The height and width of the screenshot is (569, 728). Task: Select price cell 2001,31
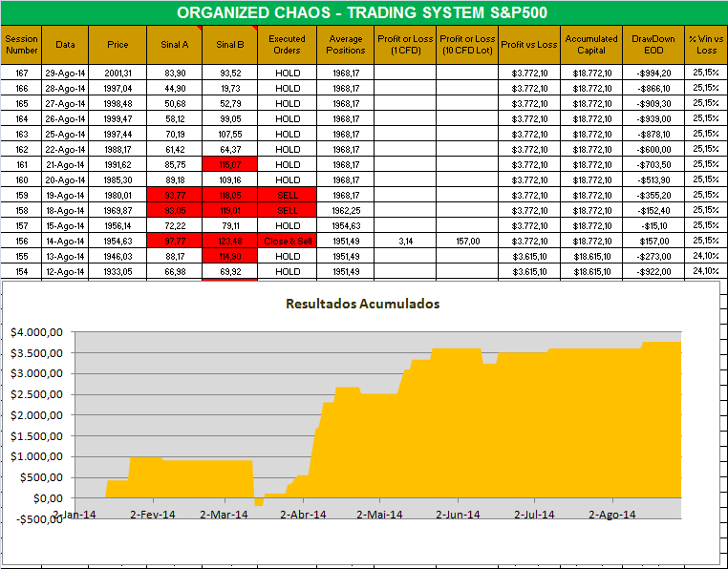118,73
